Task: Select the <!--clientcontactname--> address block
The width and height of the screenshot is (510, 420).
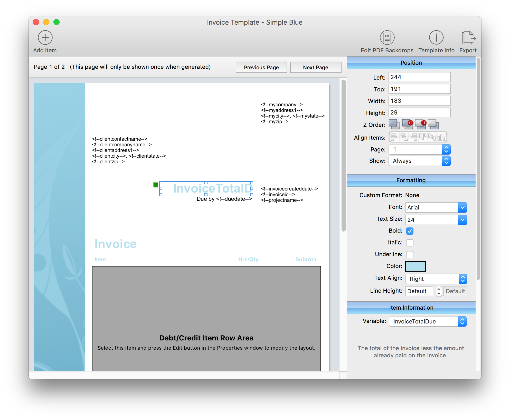Action: [x=129, y=150]
